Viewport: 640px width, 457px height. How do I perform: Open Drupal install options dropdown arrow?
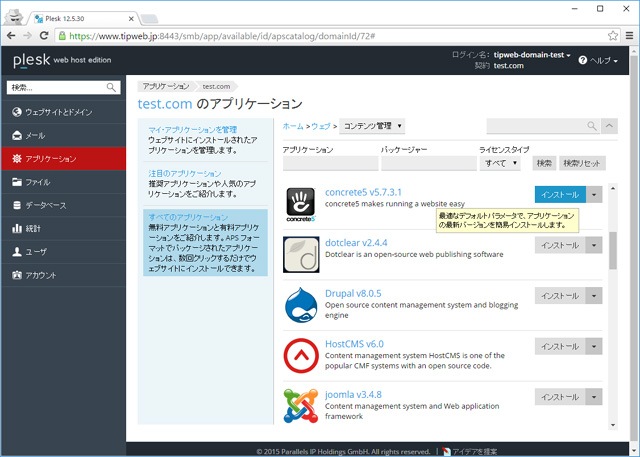tap(594, 296)
